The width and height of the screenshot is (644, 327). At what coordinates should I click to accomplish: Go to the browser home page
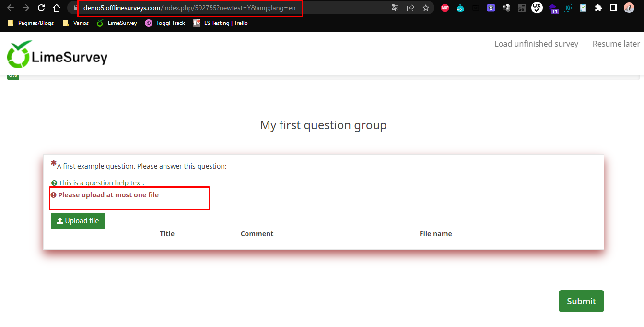pyautogui.click(x=57, y=8)
